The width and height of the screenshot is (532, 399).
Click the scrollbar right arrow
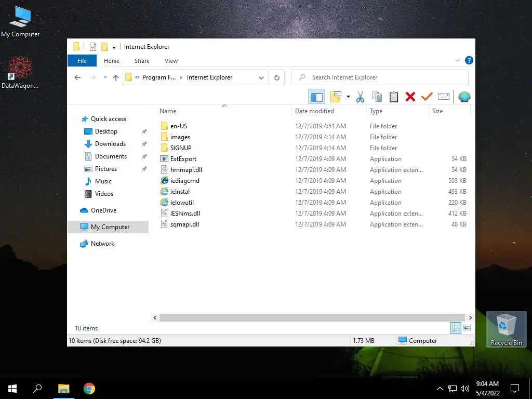coord(470,317)
